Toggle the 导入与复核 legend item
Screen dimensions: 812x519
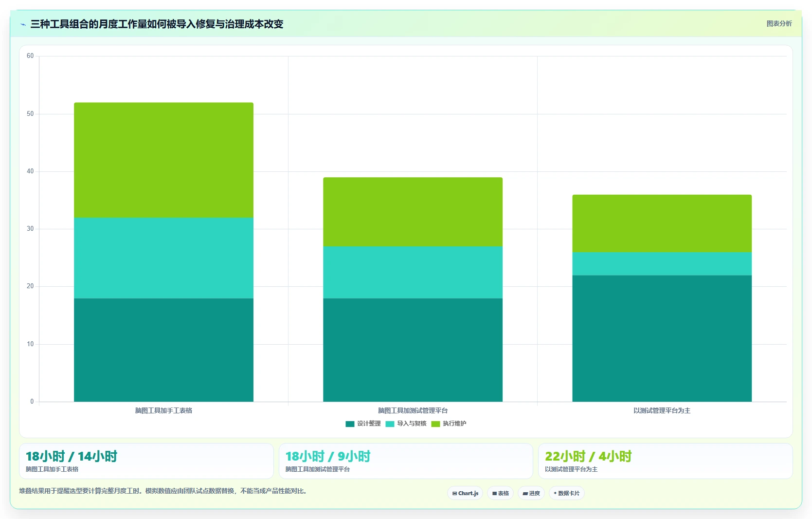coord(406,424)
